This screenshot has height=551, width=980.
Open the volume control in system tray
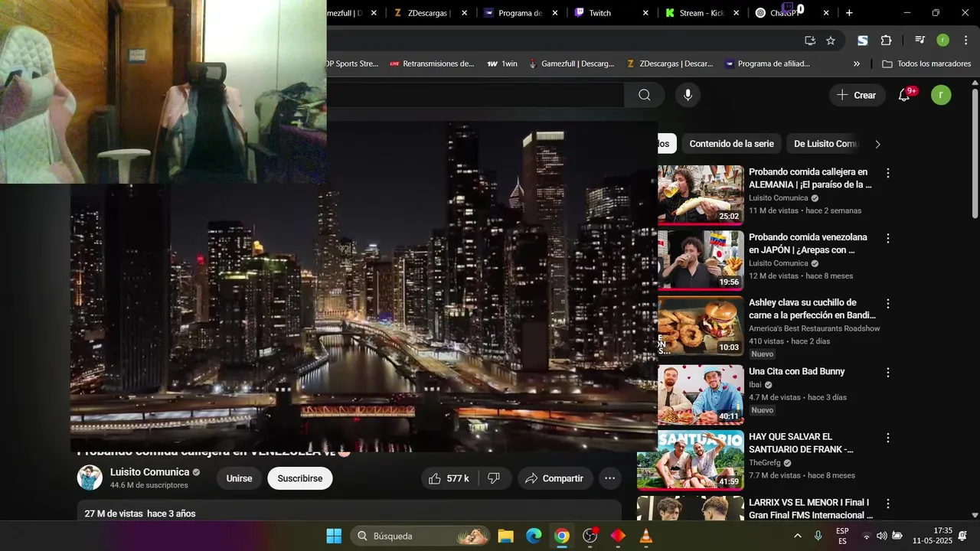[881, 536]
